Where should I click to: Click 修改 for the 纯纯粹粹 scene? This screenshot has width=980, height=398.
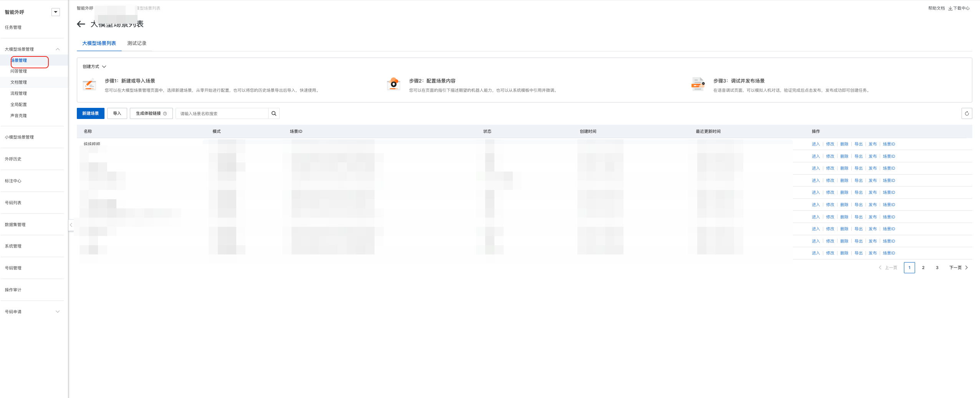[x=830, y=144]
